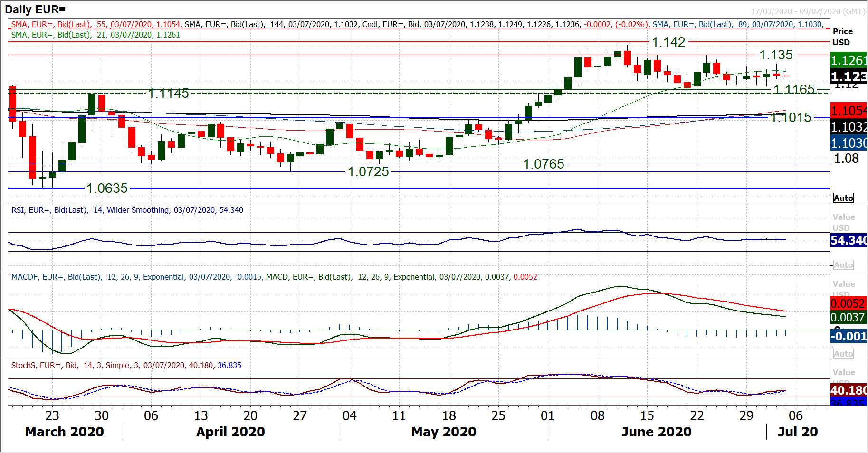The image size is (868, 453).
Task: Select the 1.0635 support level label
Action: (107, 189)
